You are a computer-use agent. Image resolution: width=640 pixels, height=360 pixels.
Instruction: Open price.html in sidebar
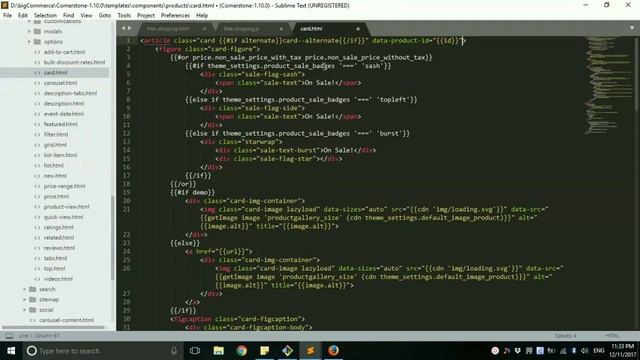point(56,196)
